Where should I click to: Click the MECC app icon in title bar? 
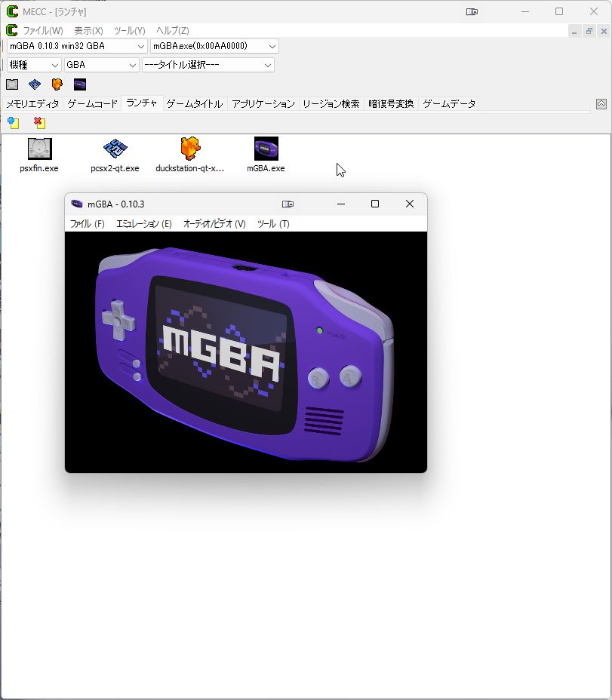[12, 11]
